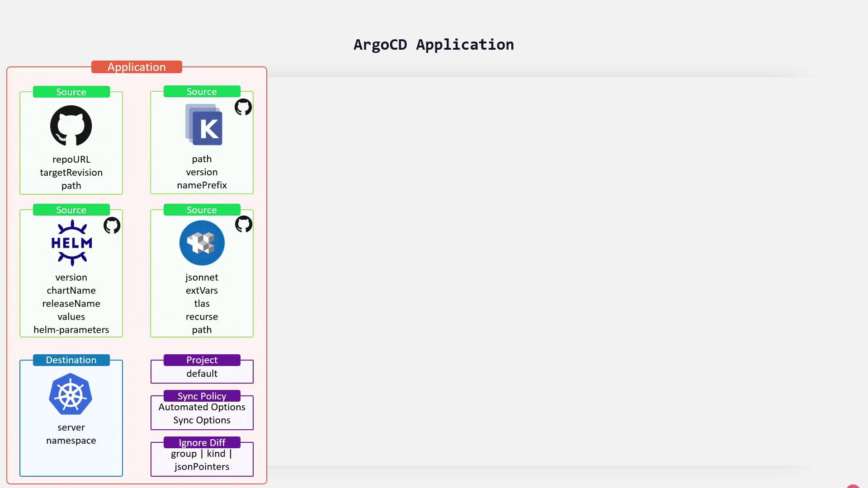Click the Ignore Diff label

[x=202, y=442]
